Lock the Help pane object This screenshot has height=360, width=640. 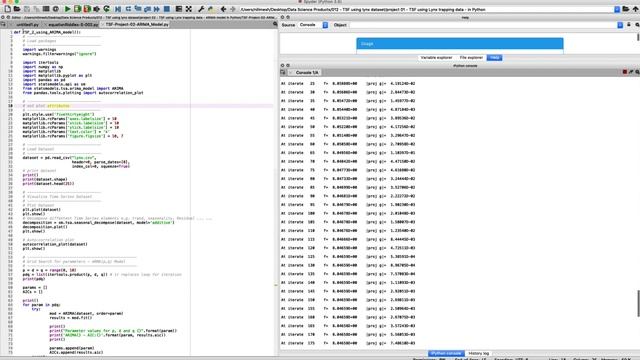click(629, 25)
